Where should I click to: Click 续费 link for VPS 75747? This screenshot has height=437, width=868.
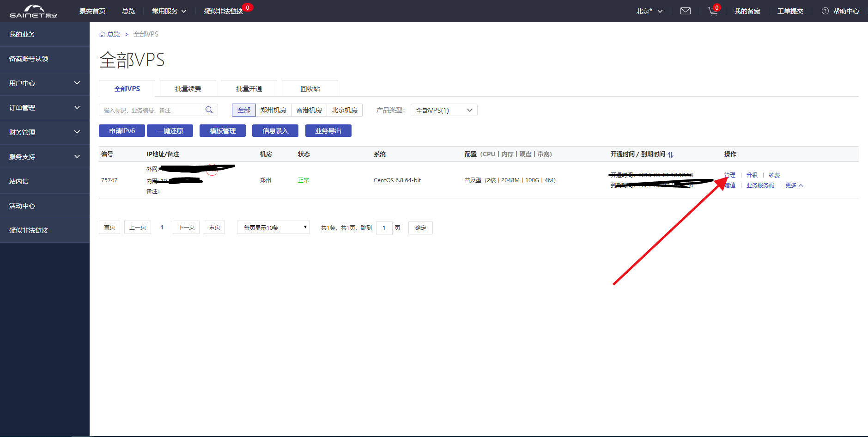(774, 175)
